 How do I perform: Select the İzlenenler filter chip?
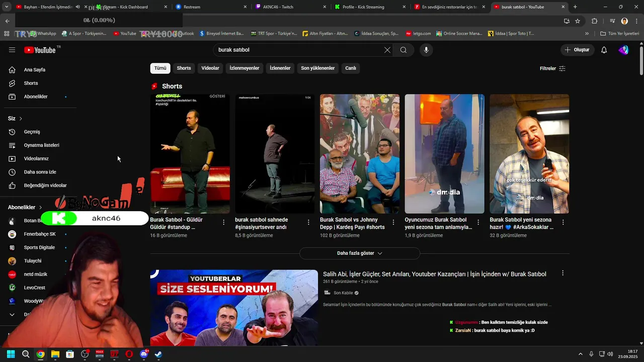tap(280, 68)
